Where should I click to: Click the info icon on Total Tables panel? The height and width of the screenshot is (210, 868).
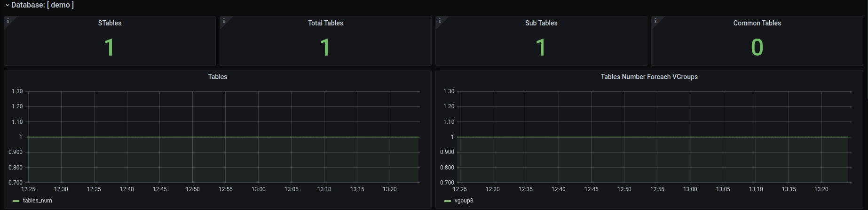point(224,21)
